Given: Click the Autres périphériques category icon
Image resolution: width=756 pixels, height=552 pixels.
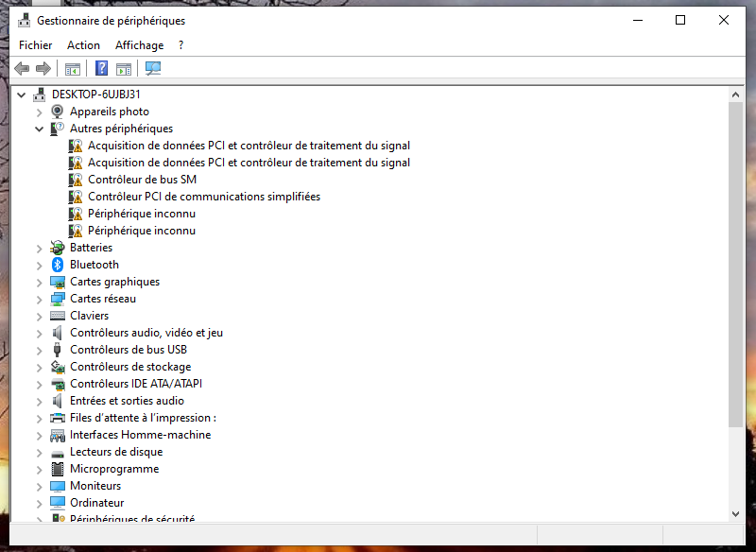Looking at the screenshot, I should 58,129.
